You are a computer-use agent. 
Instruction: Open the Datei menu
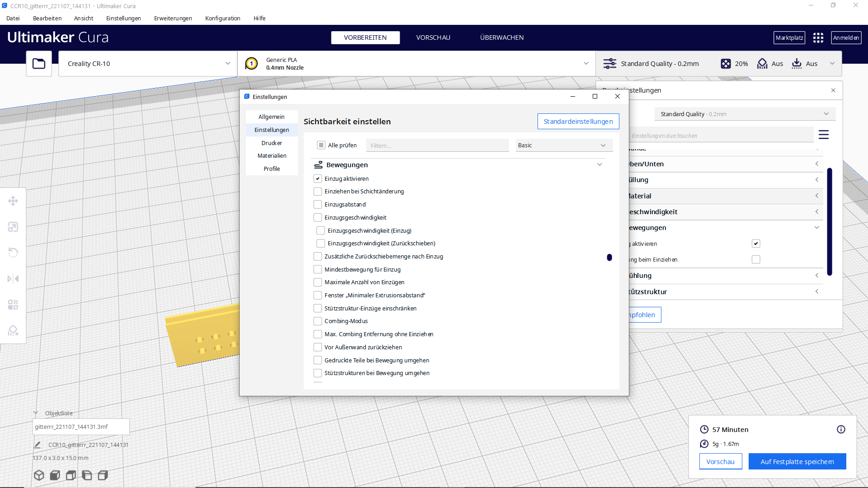13,18
